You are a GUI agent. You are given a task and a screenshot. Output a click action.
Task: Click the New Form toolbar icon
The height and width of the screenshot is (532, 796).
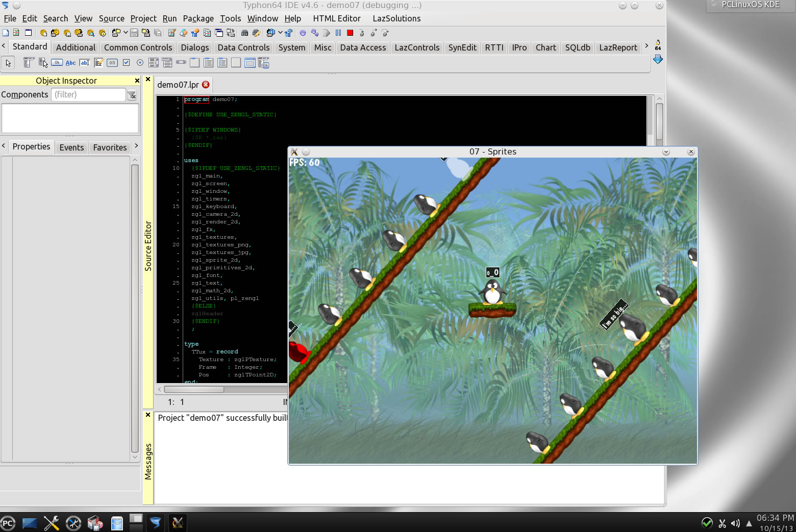(29, 33)
